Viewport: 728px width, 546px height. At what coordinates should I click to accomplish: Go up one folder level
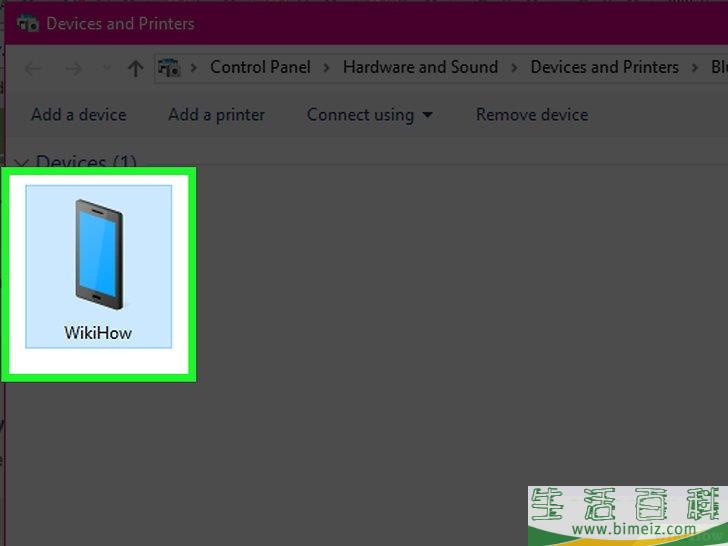pos(136,69)
